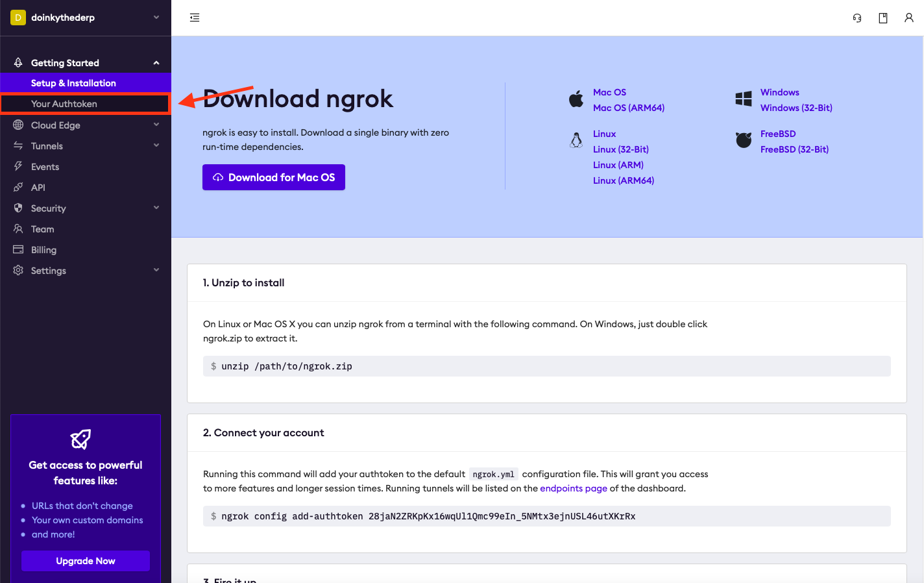Click the Billing card icon

18,250
